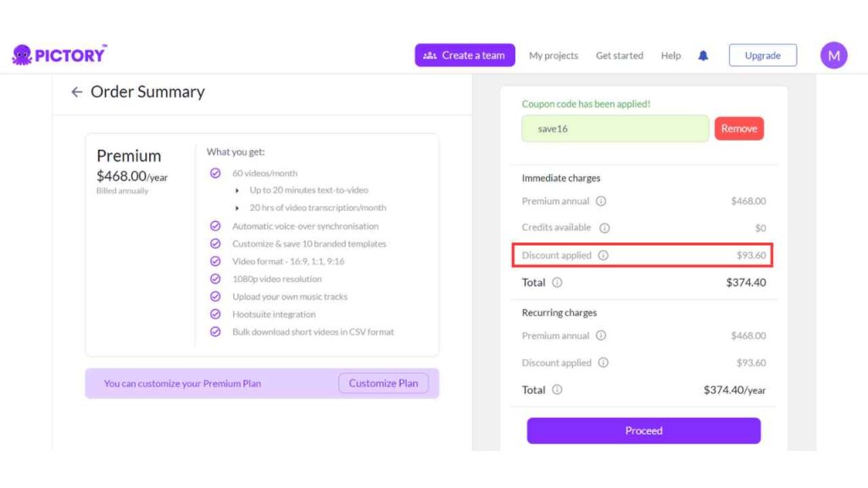Click Coupon code has been applied! message
This screenshot has height=488, width=868.
click(586, 104)
